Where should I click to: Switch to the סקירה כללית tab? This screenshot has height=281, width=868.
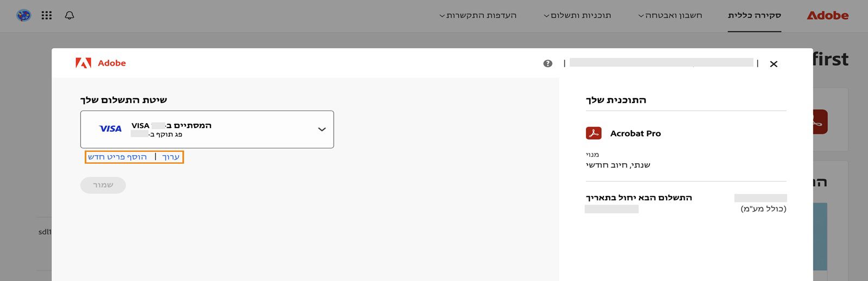coord(754,15)
